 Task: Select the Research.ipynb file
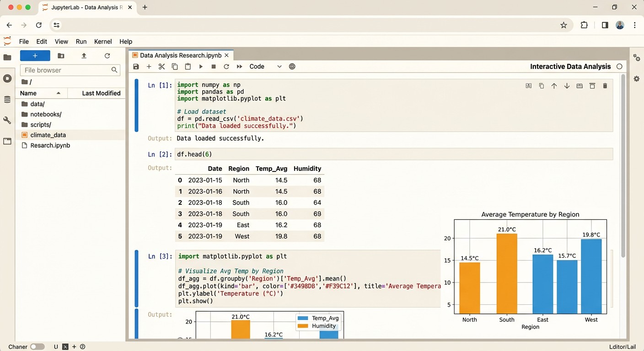click(70, 145)
